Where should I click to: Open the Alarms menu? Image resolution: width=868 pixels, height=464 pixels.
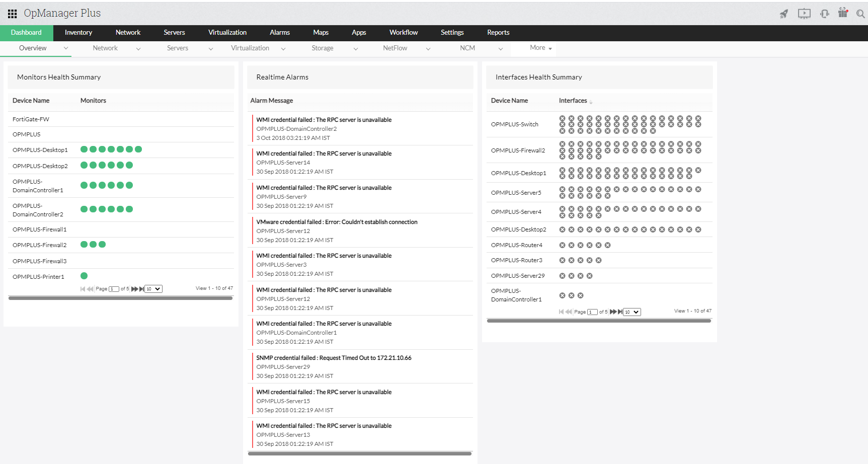click(x=280, y=33)
